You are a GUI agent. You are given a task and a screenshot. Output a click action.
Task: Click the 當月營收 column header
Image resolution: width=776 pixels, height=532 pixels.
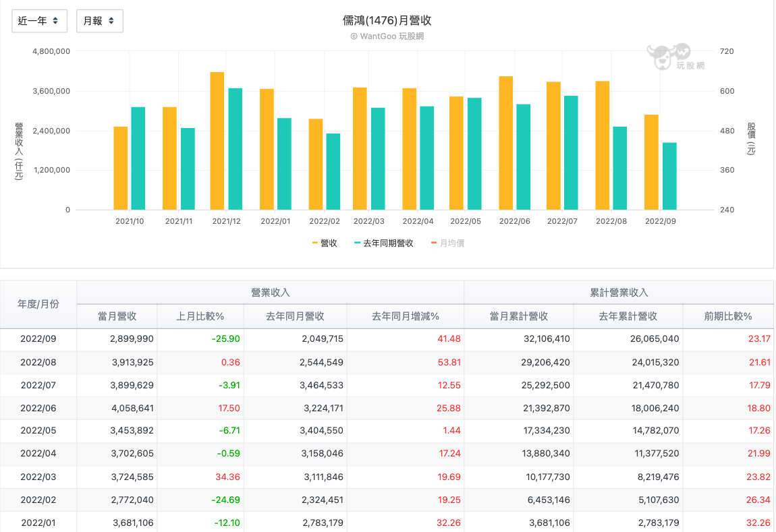(117, 316)
